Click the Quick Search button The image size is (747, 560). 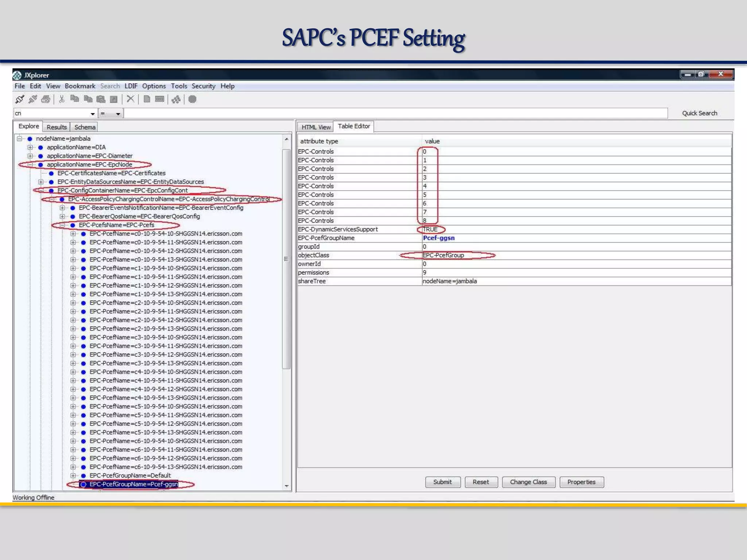pyautogui.click(x=700, y=113)
